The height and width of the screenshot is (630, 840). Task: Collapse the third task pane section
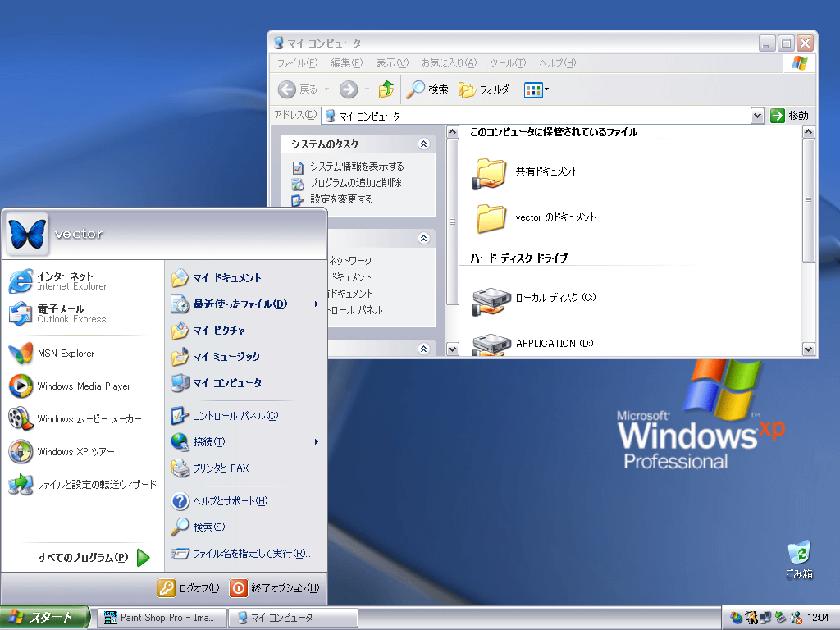click(x=424, y=349)
